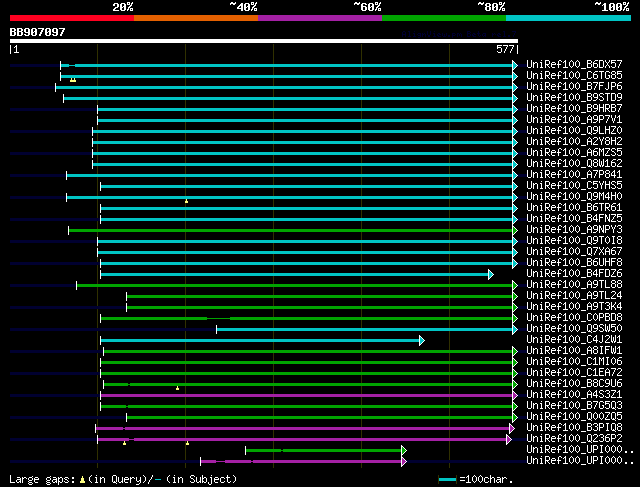Image resolution: width=640 pixels, height=487 pixels.
Task: Select the orange ~40% legend segment
Action: 195,17
